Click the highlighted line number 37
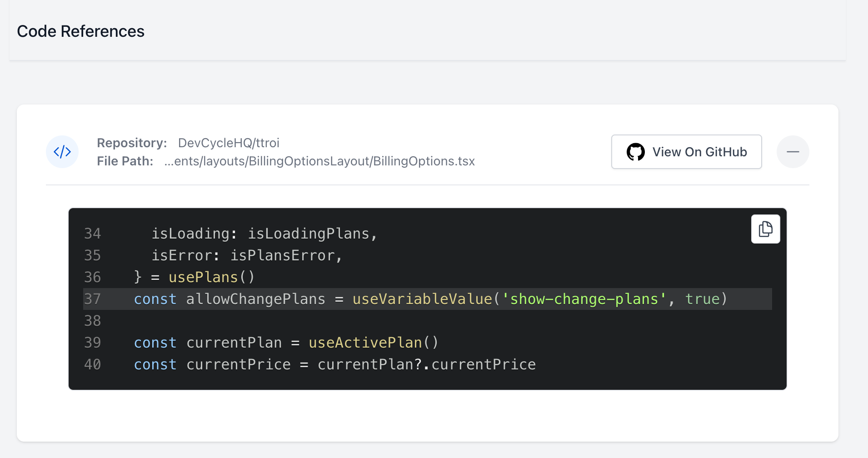The height and width of the screenshot is (458, 868). [x=92, y=299]
